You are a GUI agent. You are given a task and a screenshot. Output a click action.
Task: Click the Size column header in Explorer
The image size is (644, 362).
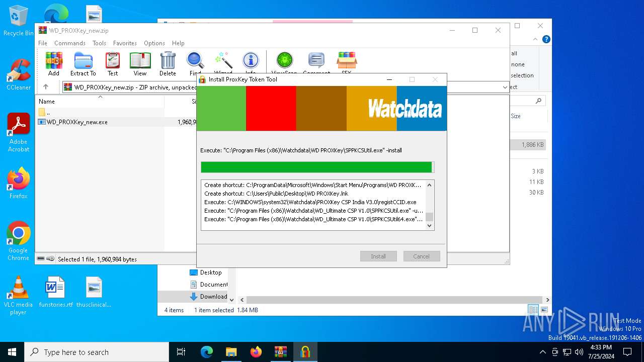tap(516, 116)
